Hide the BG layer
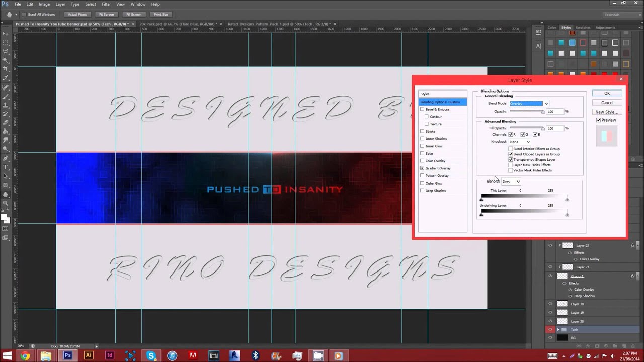This screenshot has height=362, width=644. pos(550,338)
